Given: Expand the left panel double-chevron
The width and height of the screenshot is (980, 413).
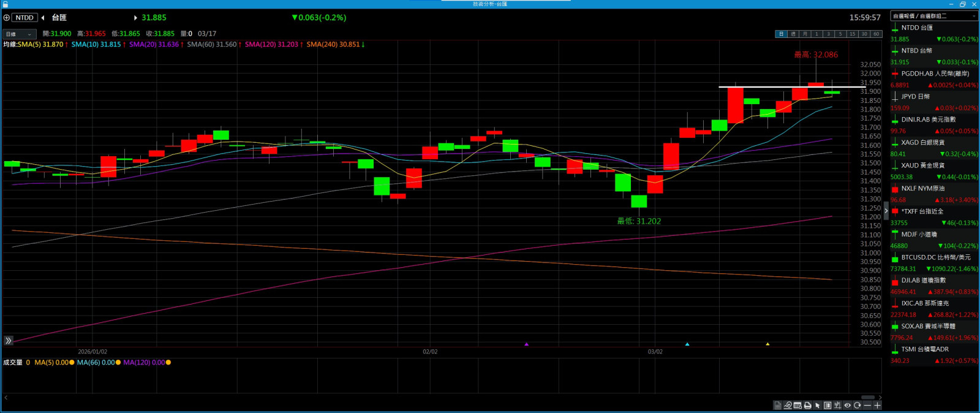Looking at the screenshot, I should [9, 341].
